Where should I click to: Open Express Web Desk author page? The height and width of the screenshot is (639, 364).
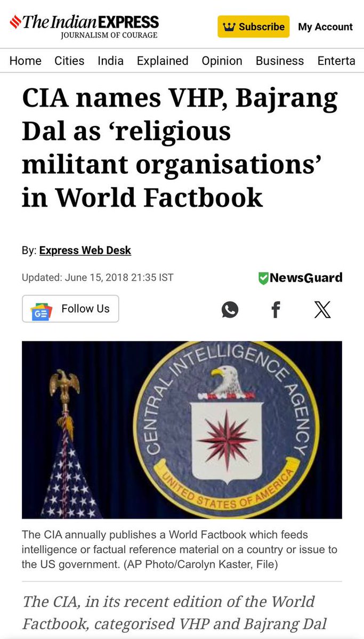coord(85,250)
